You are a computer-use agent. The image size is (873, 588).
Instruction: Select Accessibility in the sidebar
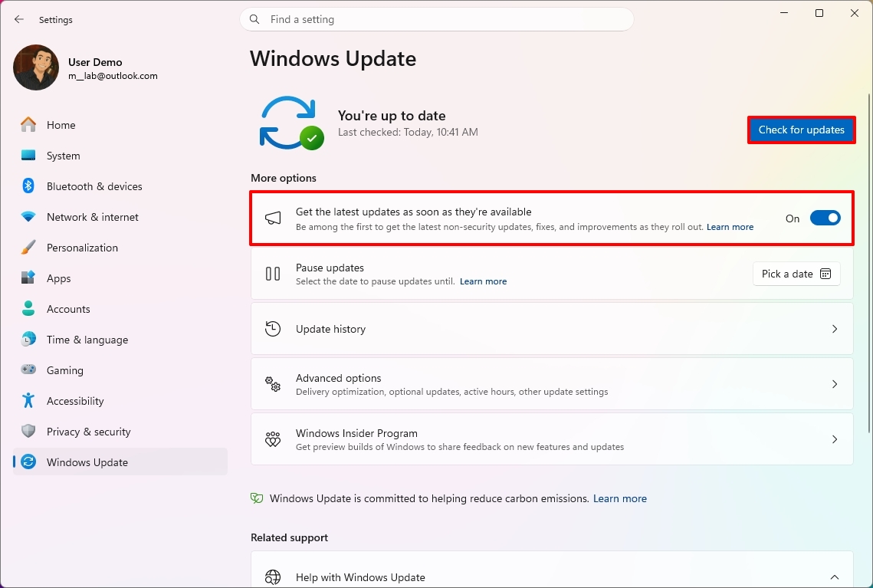(x=120, y=400)
